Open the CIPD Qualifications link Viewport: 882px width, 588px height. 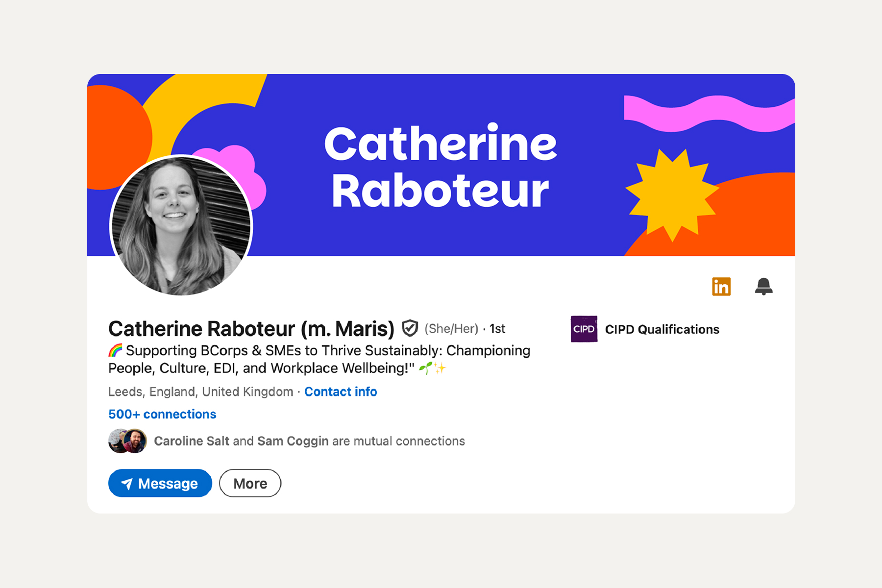[662, 329]
